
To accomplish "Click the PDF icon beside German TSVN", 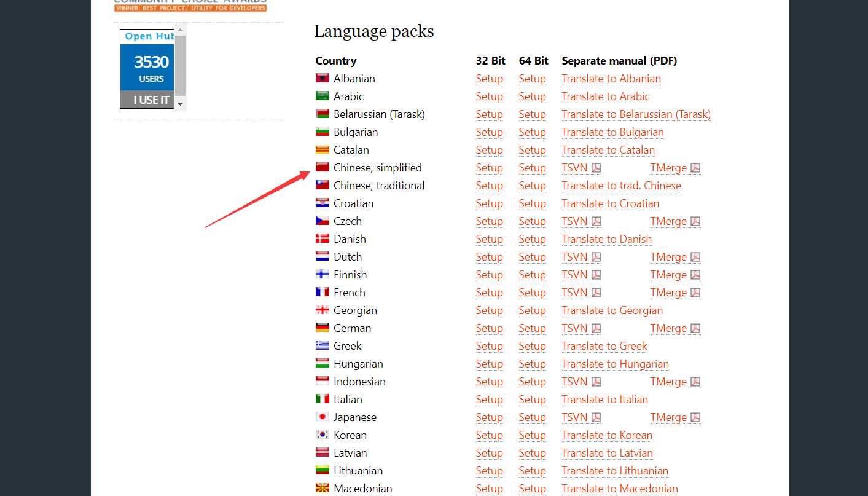I will [596, 328].
